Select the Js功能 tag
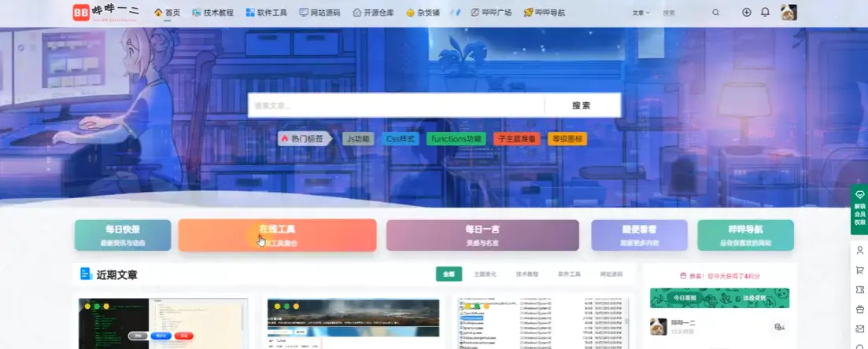This screenshot has height=349, width=868. pos(358,139)
